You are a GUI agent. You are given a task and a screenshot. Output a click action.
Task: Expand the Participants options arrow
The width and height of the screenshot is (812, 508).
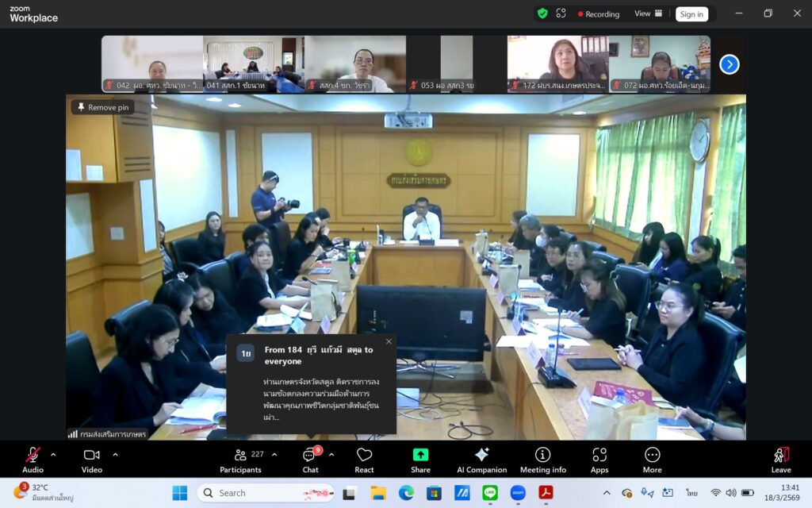274,455
